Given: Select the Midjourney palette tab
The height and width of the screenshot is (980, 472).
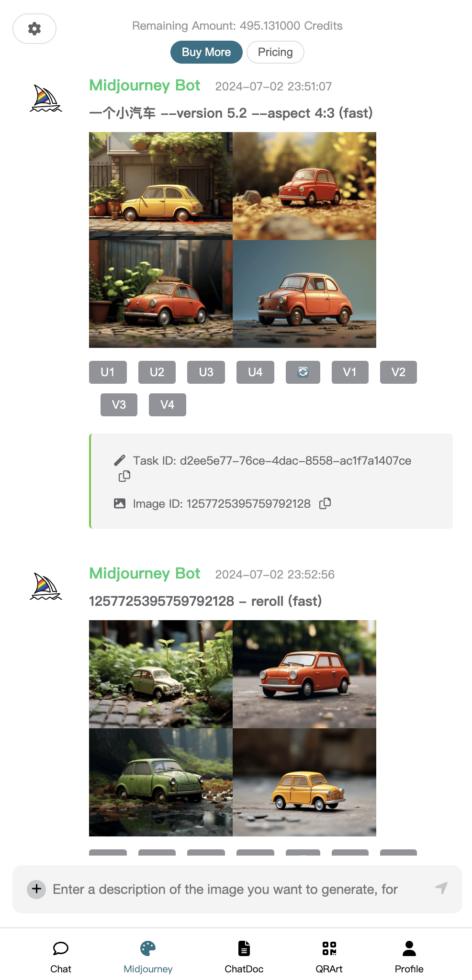Looking at the screenshot, I should click(148, 957).
